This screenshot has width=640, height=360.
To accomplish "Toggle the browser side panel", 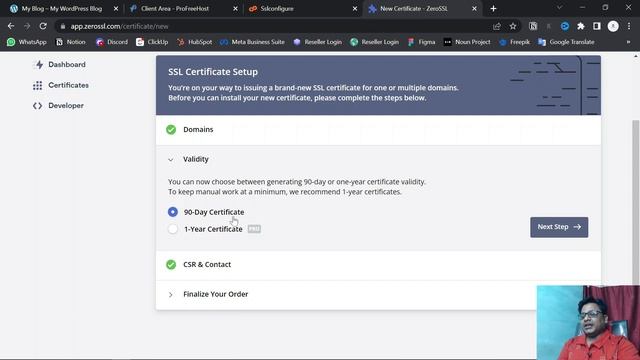I will tap(597, 26).
